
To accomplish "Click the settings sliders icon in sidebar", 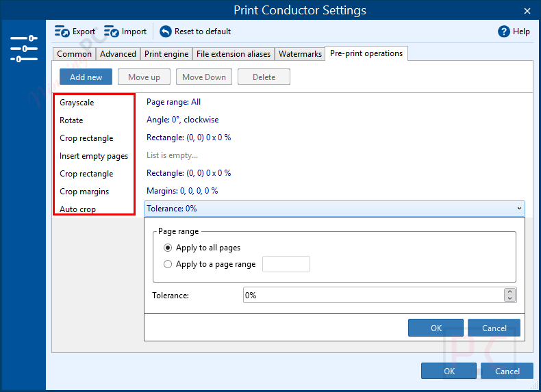I will pyautogui.click(x=24, y=49).
